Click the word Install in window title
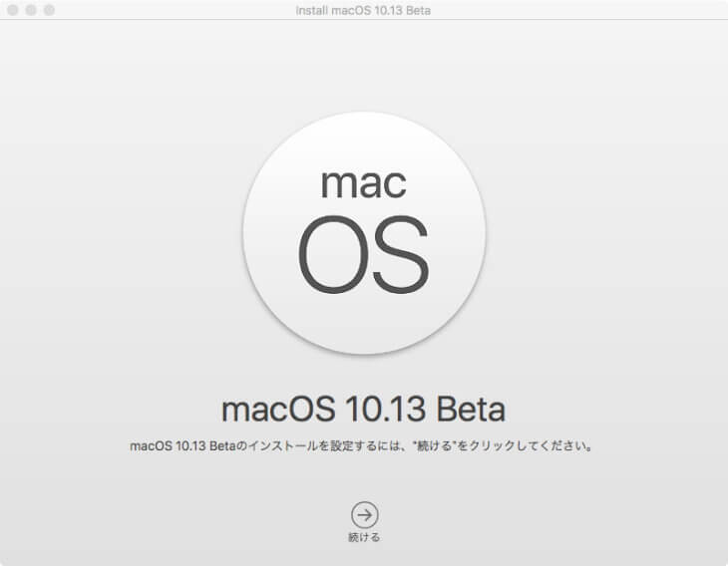Viewport: 728px width, 566px height. point(313,10)
